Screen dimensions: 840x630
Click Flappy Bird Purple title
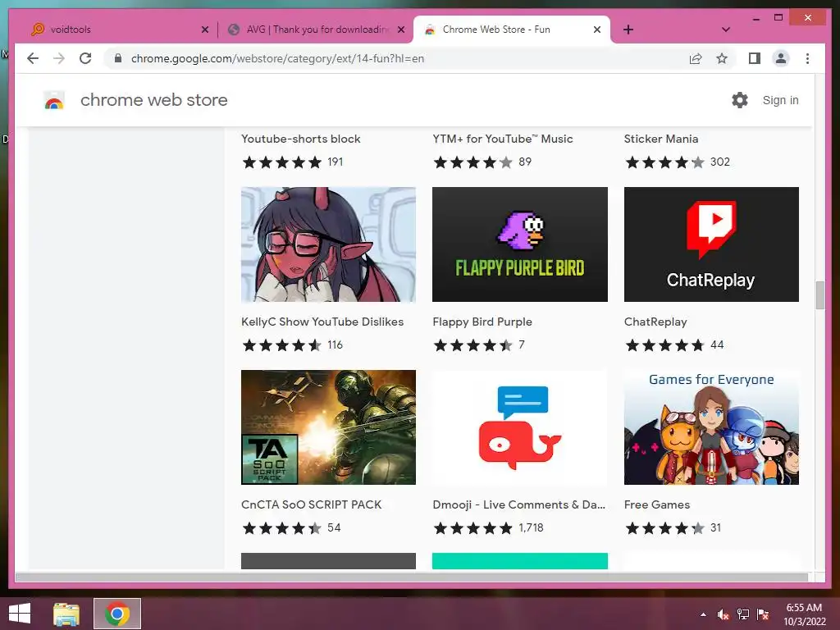click(482, 322)
